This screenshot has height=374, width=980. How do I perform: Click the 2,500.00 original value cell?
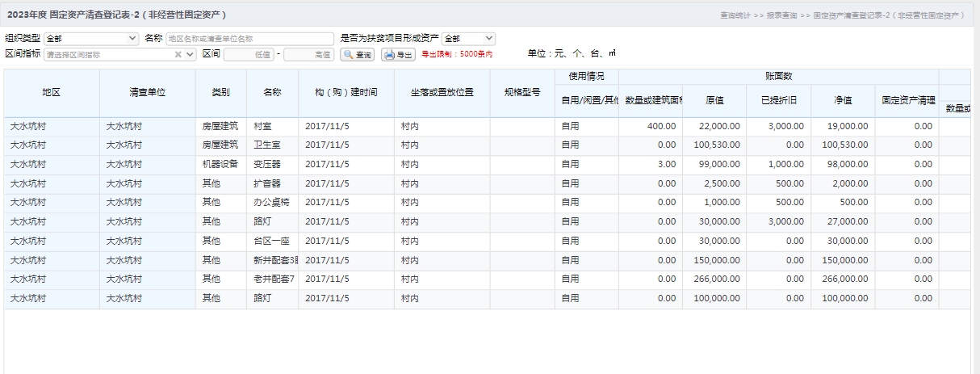714,184
